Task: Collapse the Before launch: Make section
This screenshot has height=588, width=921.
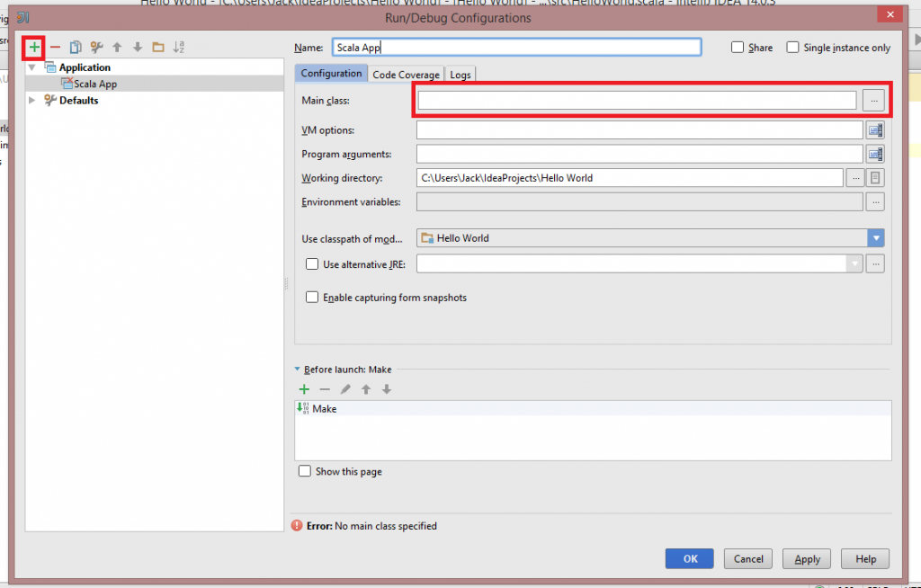Action: point(299,370)
